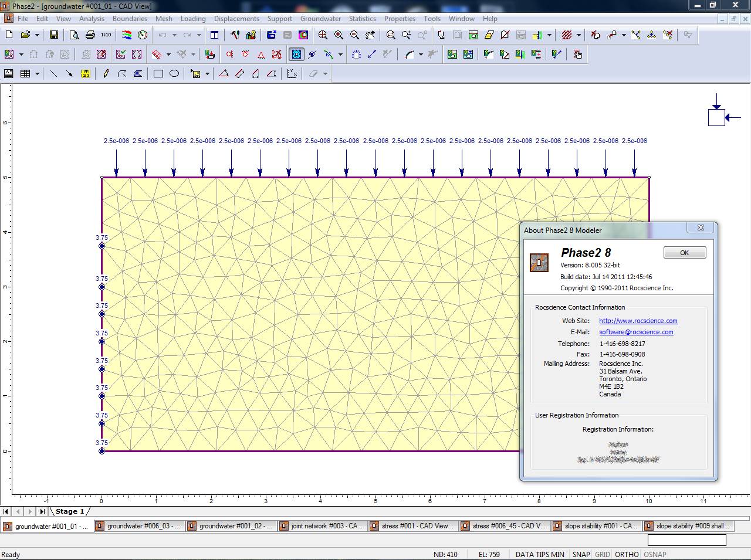Click the text box annotation icon
The height and width of the screenshot is (560, 751).
[9, 74]
